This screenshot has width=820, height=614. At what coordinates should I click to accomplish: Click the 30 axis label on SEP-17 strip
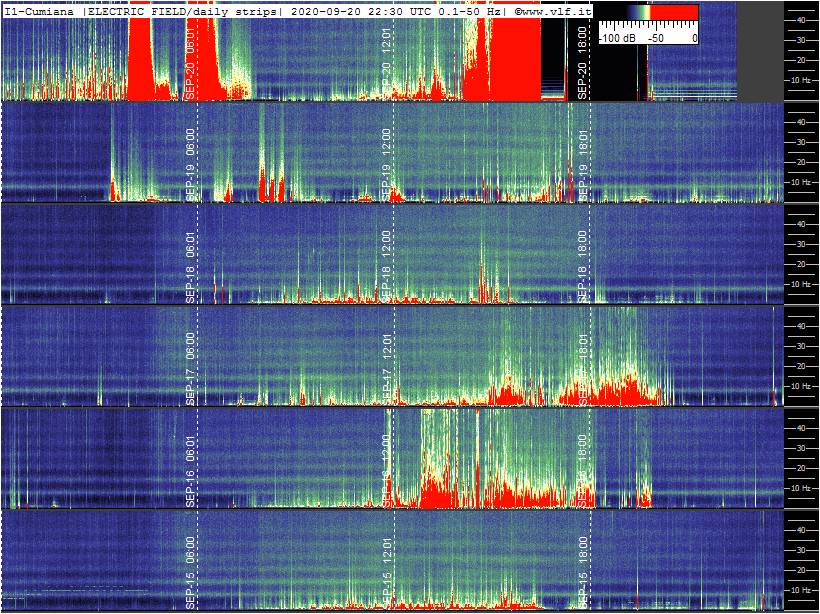pyautogui.click(x=800, y=346)
